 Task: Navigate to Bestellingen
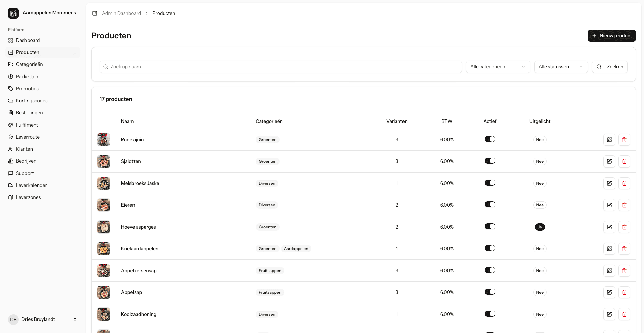(x=43, y=113)
